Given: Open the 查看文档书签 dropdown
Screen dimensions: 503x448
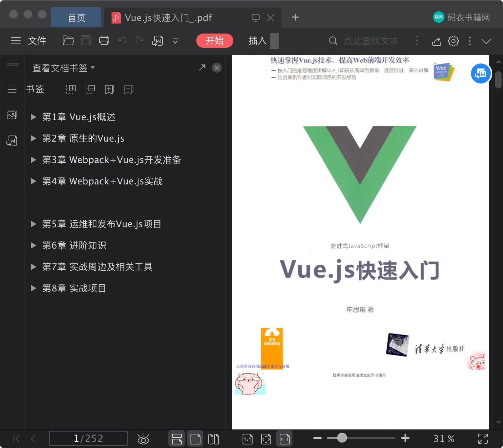Looking at the screenshot, I should 63,68.
